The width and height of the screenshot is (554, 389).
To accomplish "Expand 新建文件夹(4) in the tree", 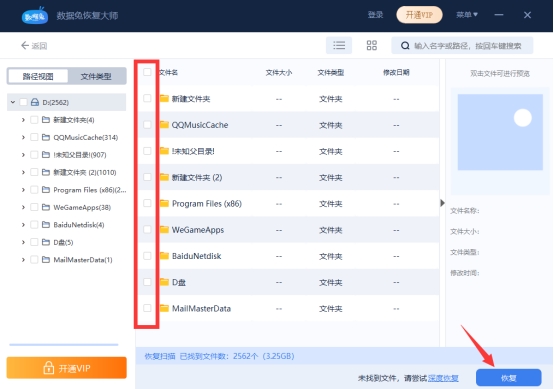I will (x=23, y=120).
